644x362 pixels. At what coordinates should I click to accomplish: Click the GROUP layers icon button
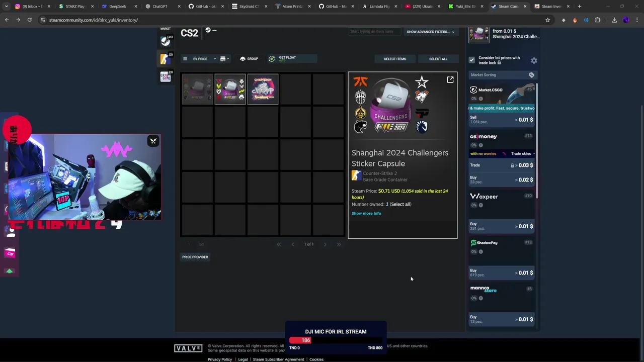pyautogui.click(x=249, y=59)
